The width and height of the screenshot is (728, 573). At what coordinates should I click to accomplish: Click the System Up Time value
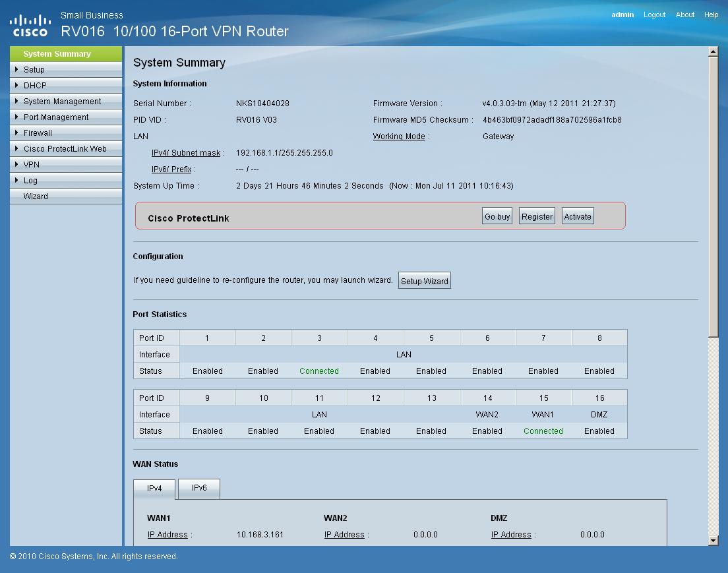click(375, 186)
